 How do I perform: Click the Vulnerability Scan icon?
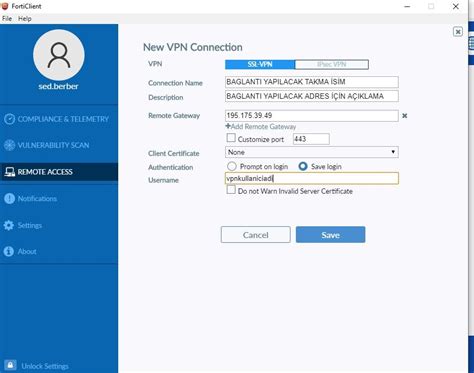9,145
